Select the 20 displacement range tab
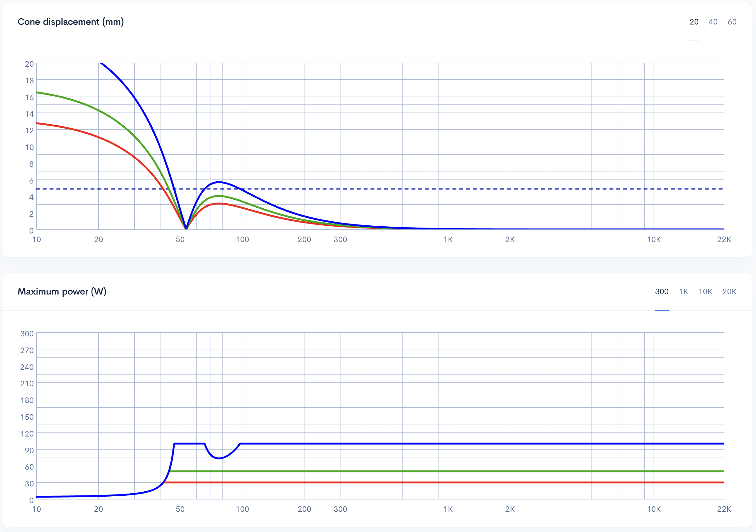The width and height of the screenshot is (756, 532). click(x=694, y=22)
